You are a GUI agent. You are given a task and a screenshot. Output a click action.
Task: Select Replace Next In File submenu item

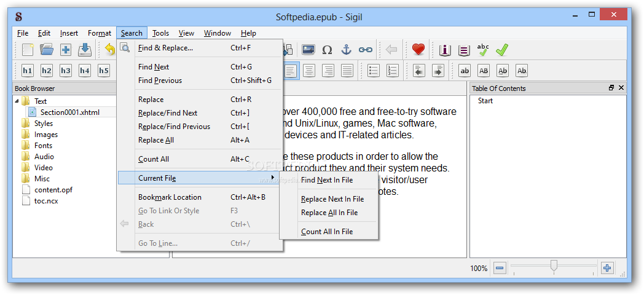329,199
